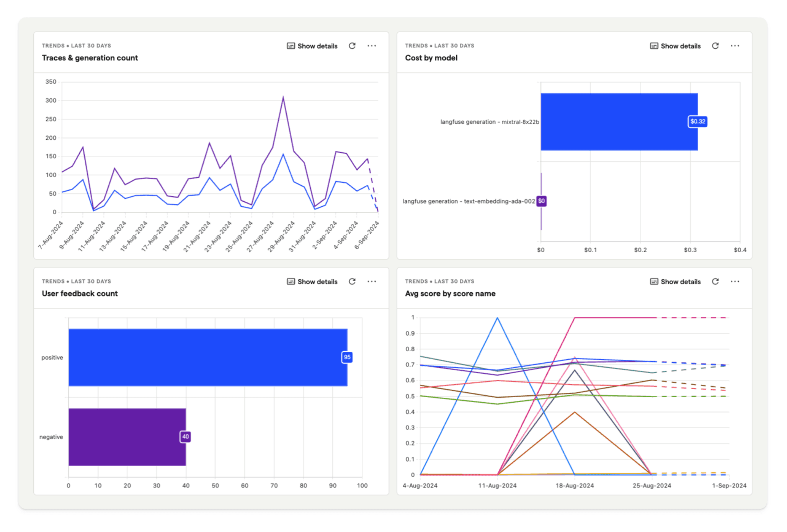Click the 40 badge on negative feedback bar

coord(186,436)
